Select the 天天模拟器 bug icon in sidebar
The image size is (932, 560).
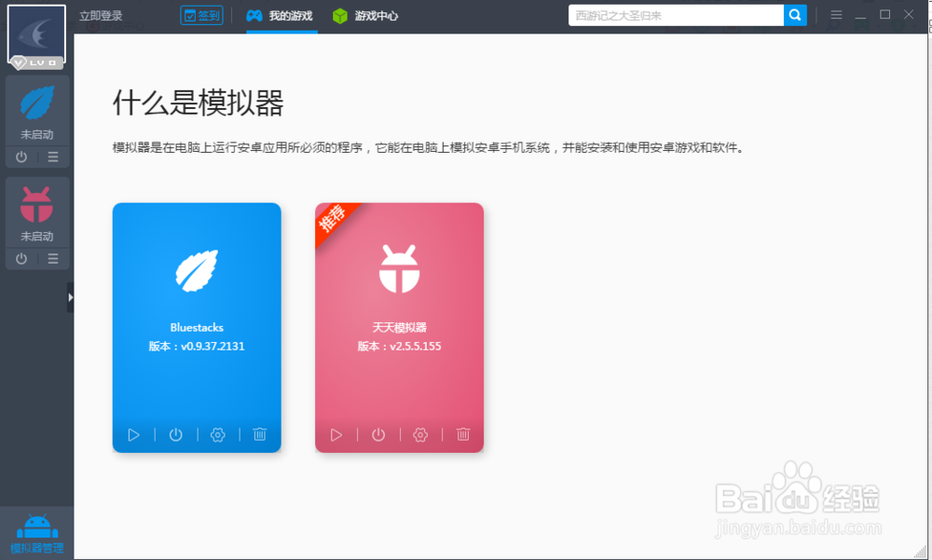coord(37,204)
